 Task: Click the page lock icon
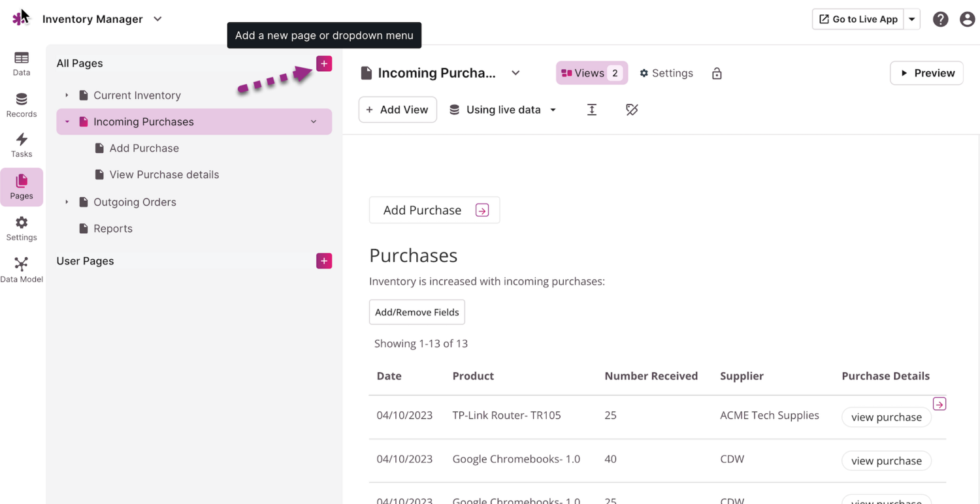click(x=717, y=73)
